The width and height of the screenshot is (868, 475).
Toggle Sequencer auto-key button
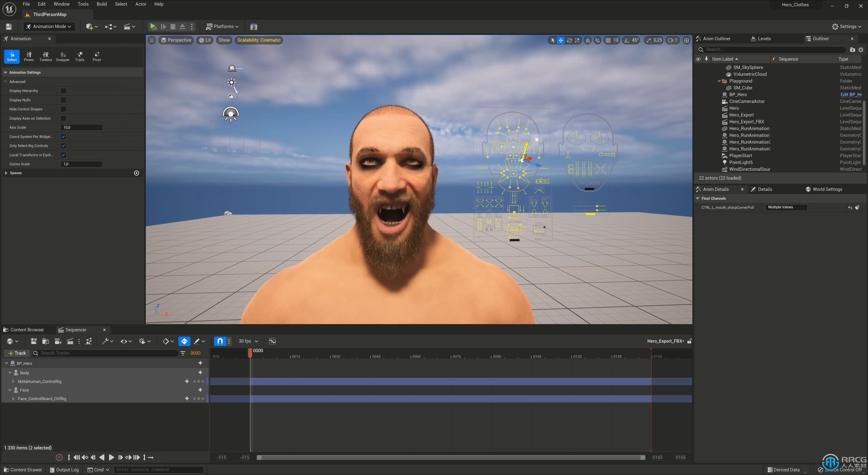pos(184,341)
